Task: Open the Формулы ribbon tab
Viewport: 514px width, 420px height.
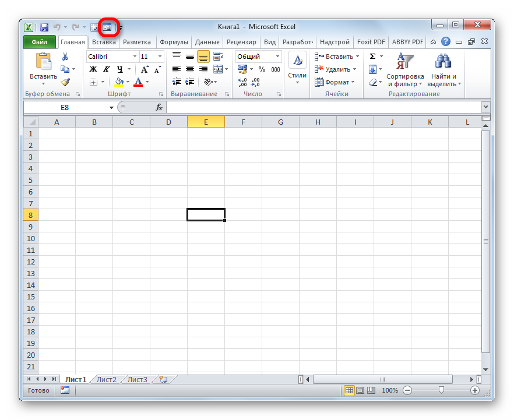Action: click(174, 42)
